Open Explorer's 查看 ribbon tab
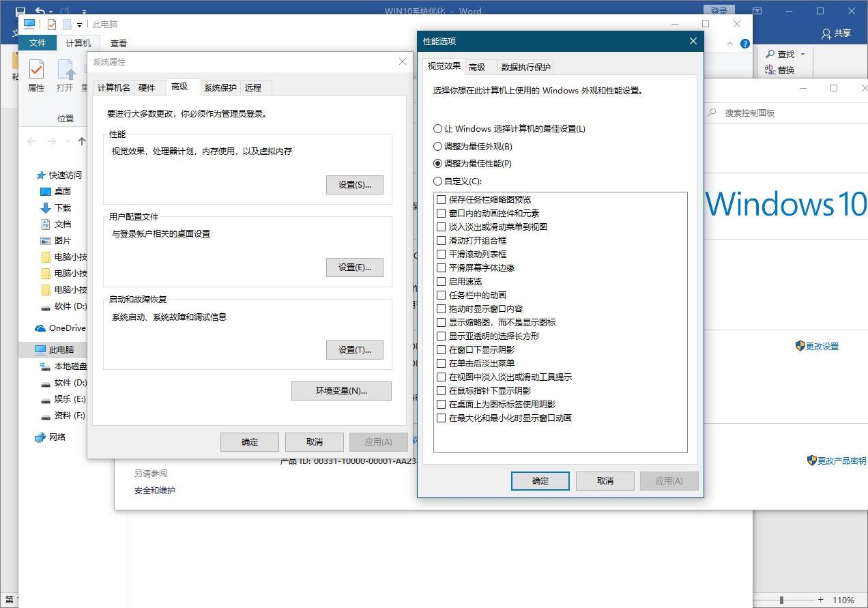This screenshot has width=868, height=608. [x=119, y=43]
